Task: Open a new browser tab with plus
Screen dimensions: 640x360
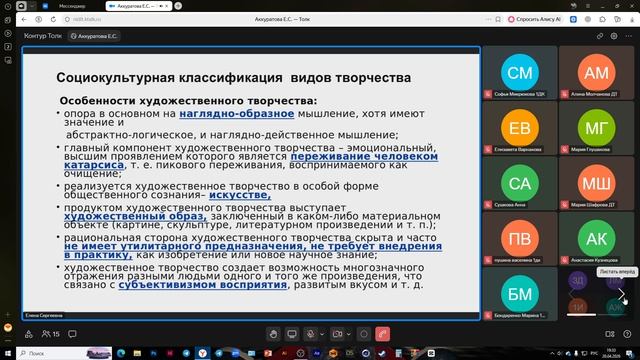Action: coord(178,6)
